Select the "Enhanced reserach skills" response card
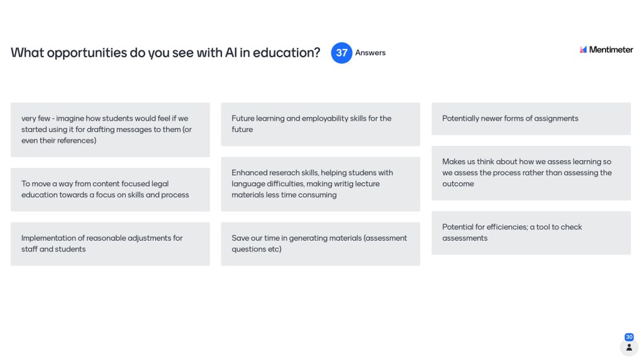Viewport: 644px width, 362px height. [x=320, y=184]
